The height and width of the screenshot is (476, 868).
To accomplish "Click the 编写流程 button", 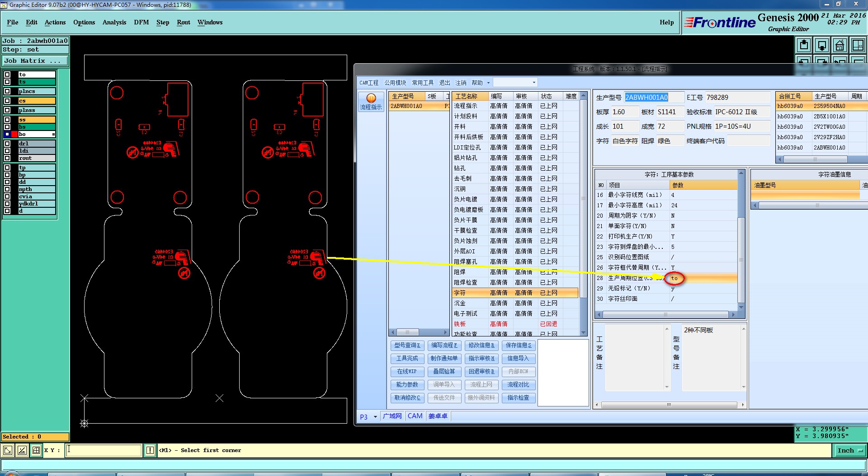I will tap(444, 345).
